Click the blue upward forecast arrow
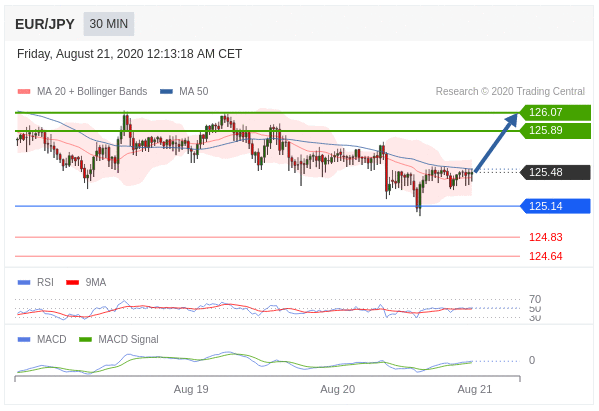 pos(496,142)
